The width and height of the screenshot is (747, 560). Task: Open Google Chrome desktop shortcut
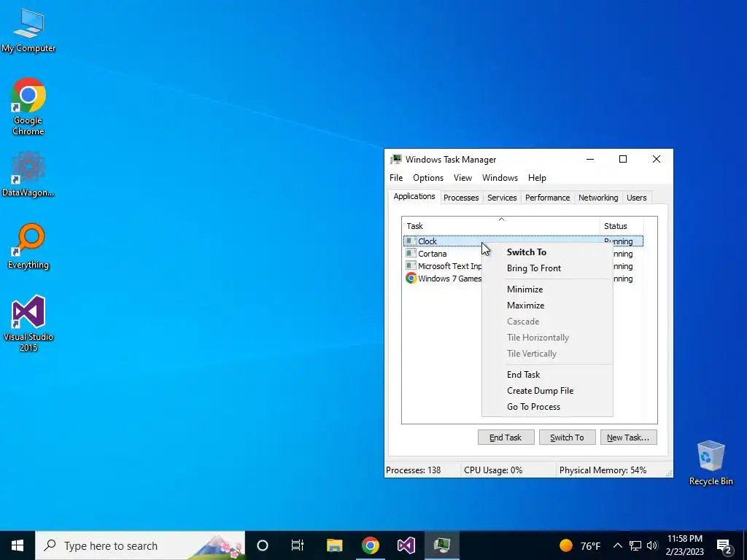pos(28,106)
